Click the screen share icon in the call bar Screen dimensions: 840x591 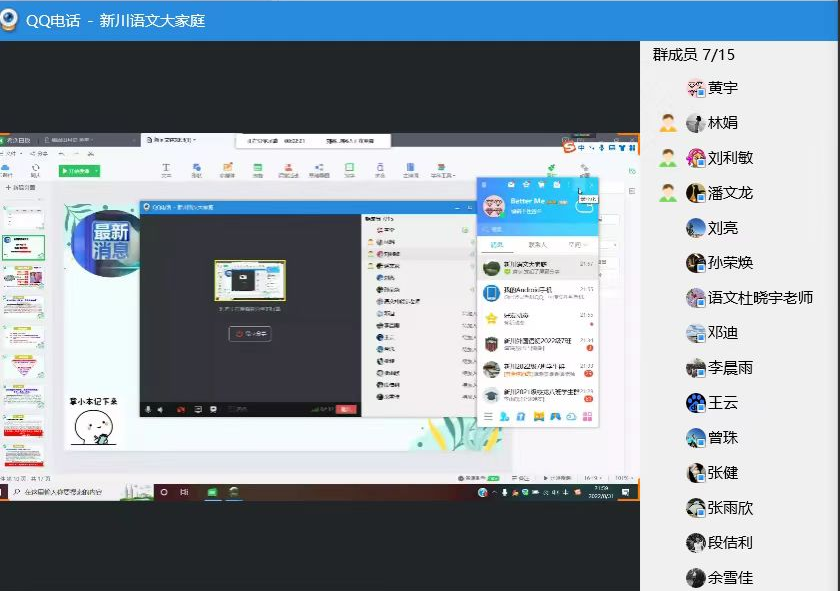198,409
